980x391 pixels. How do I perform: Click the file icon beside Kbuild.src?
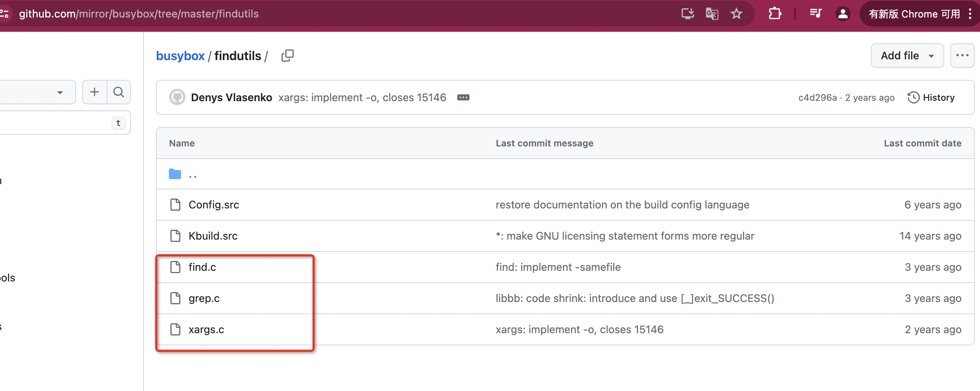(x=175, y=236)
